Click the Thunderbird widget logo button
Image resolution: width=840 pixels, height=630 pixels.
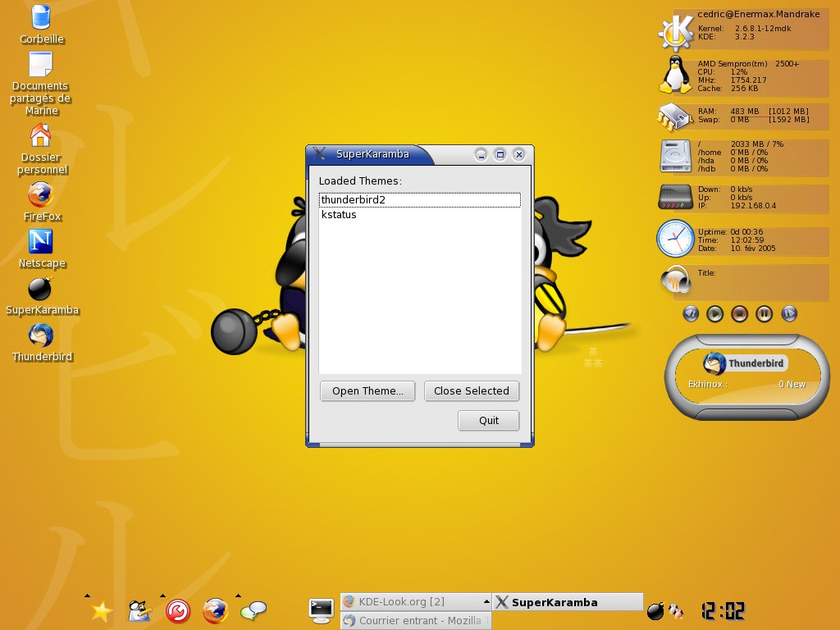(x=743, y=363)
